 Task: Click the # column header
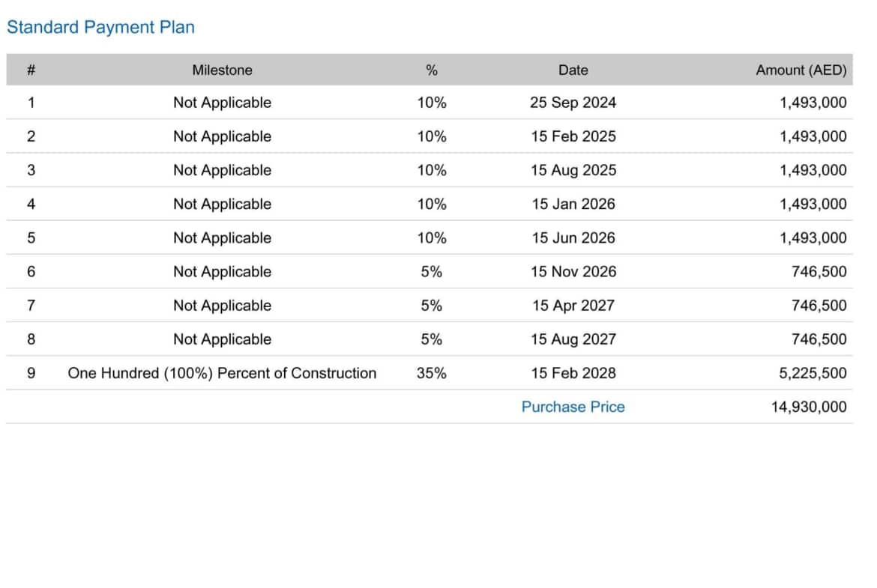(31, 70)
